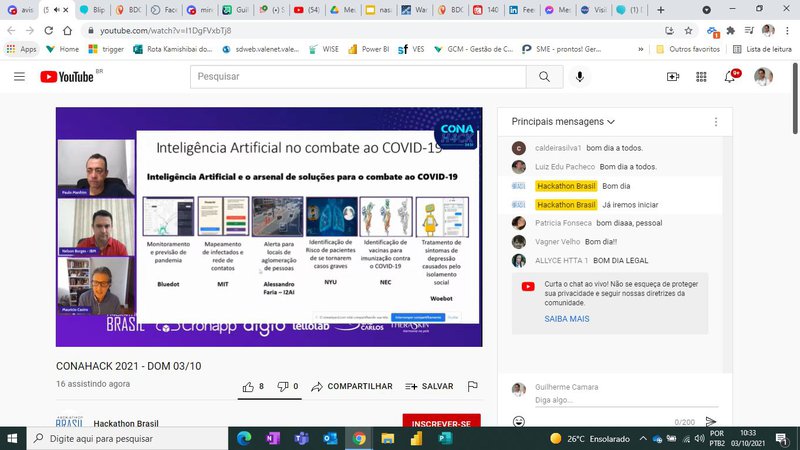Open the YouTube apps grid icon

702,77
